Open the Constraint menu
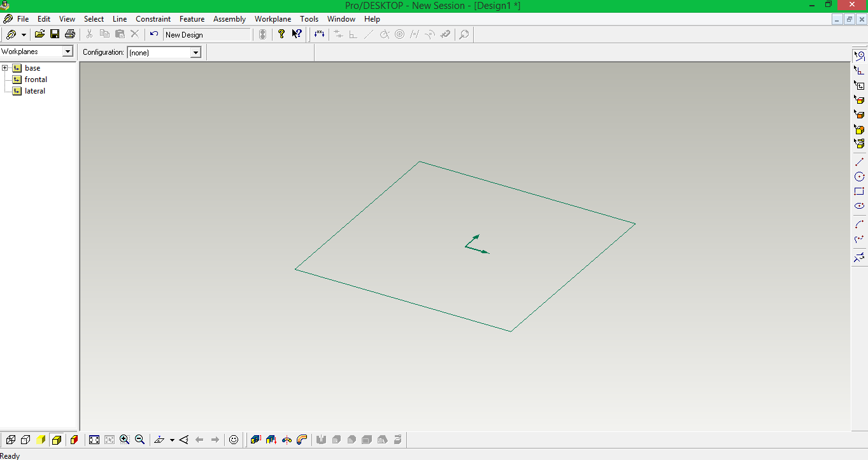Image resolution: width=868 pixels, height=460 pixels. click(153, 19)
